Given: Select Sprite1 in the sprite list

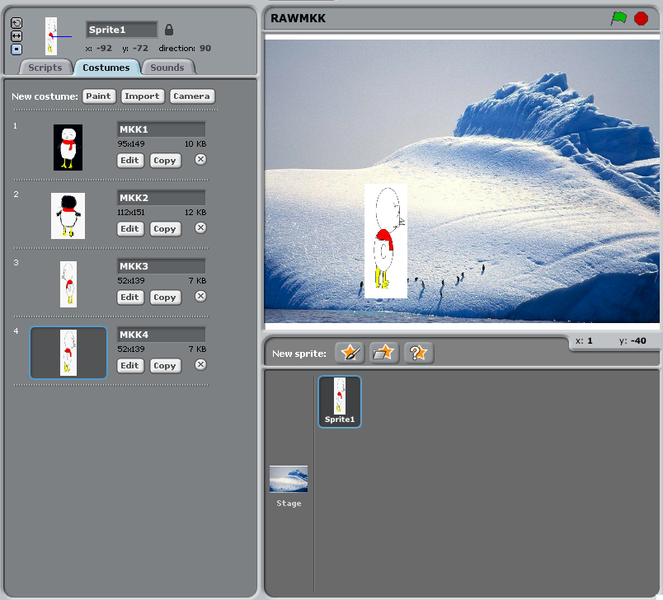Looking at the screenshot, I should click(x=340, y=401).
